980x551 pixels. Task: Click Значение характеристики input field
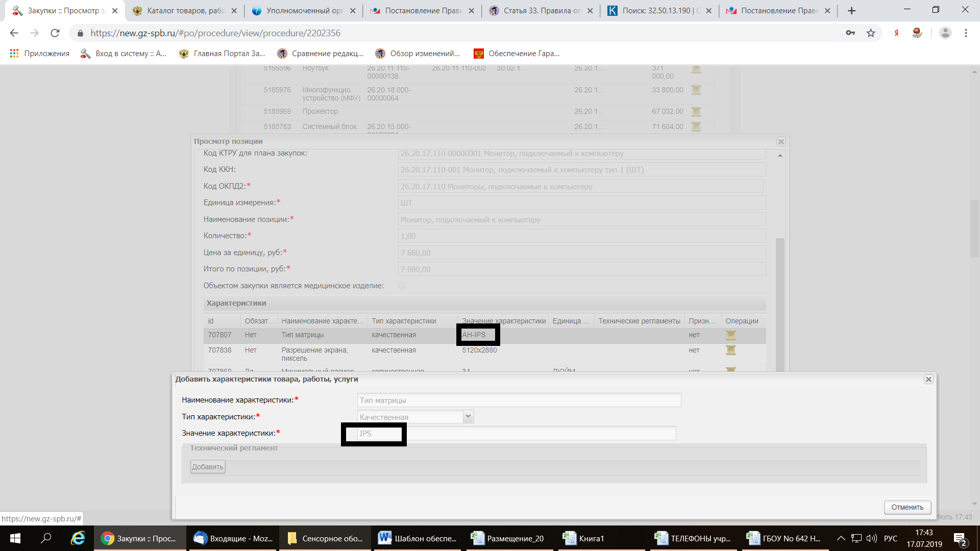pos(516,434)
